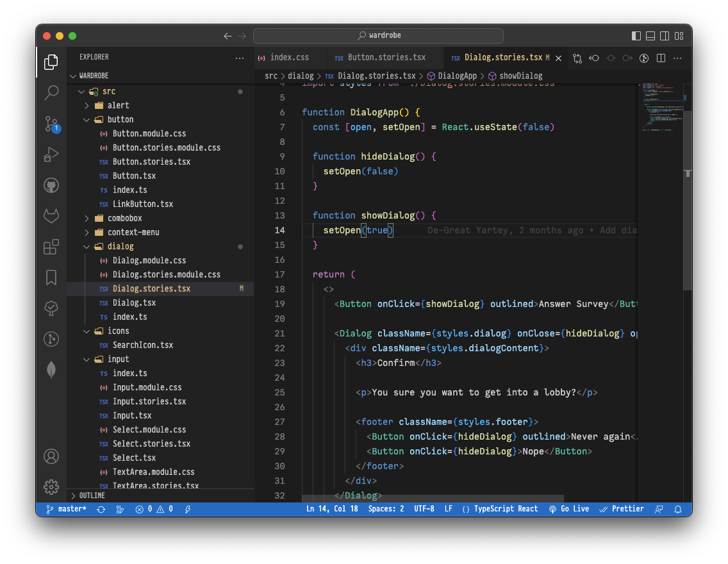The height and width of the screenshot is (564, 728).
Task: Click the Manage settings gear icon
Action: (x=51, y=486)
